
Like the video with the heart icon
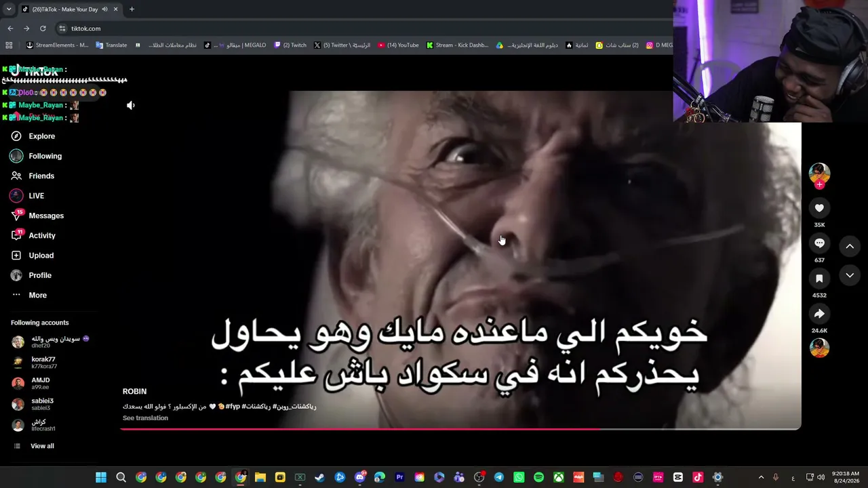pyautogui.click(x=819, y=208)
